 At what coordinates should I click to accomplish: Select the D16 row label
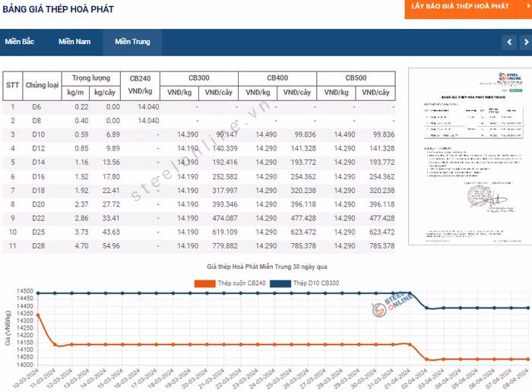tap(38, 177)
